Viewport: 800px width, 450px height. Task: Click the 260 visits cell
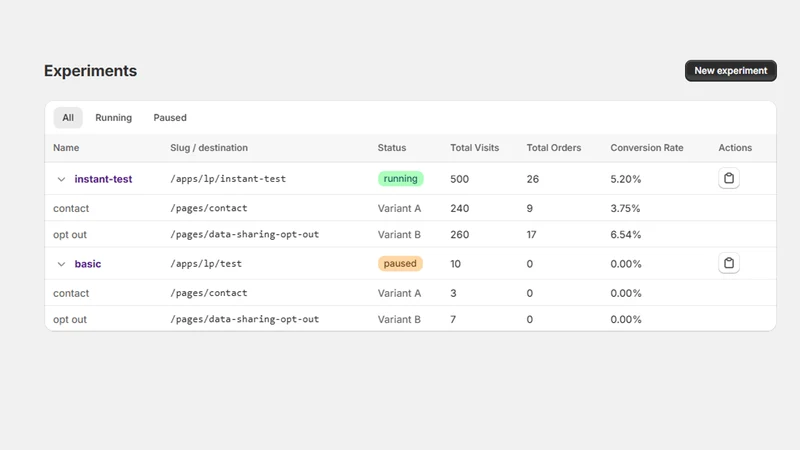[459, 235]
